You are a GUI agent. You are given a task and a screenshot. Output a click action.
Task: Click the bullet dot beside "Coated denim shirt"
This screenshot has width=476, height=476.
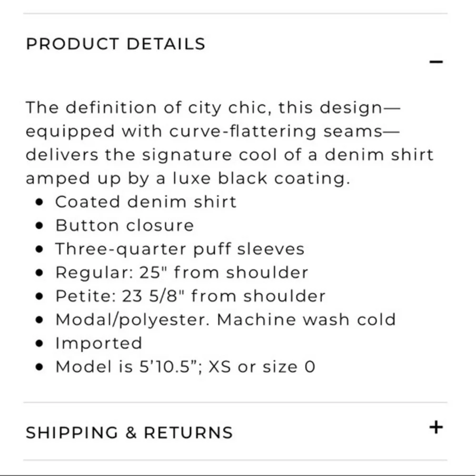pos(40,202)
